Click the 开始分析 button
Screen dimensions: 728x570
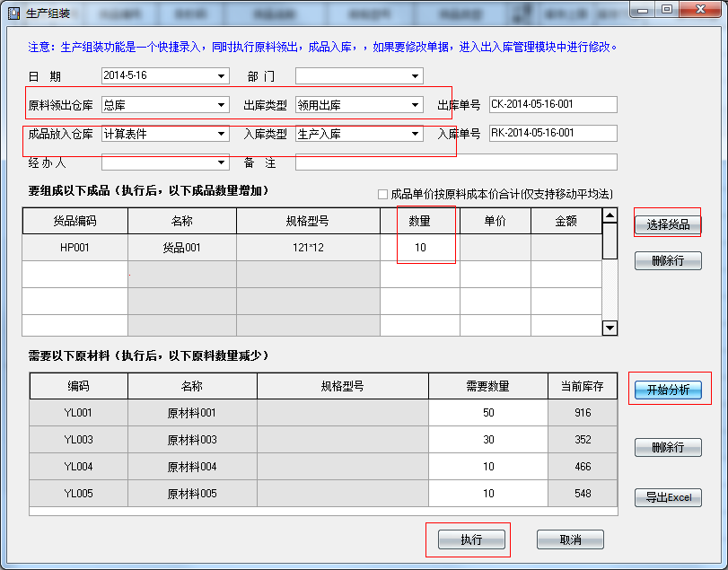pyautogui.click(x=668, y=390)
